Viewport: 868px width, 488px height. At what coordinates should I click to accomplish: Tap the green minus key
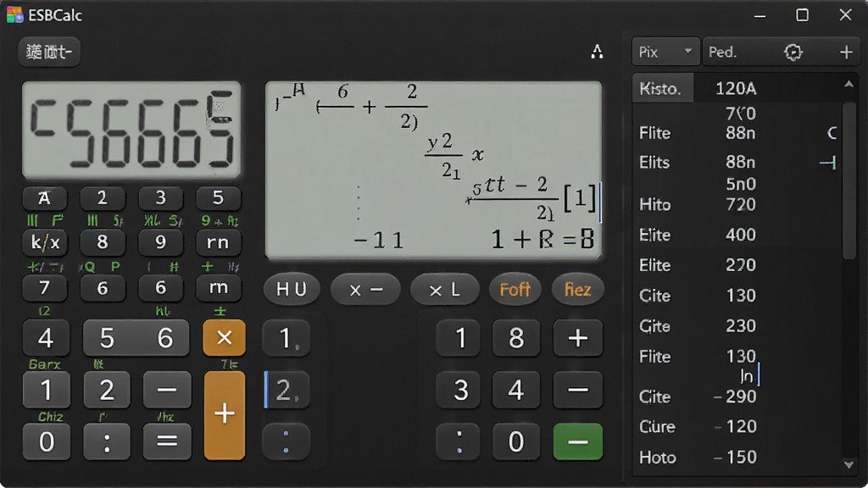click(577, 441)
